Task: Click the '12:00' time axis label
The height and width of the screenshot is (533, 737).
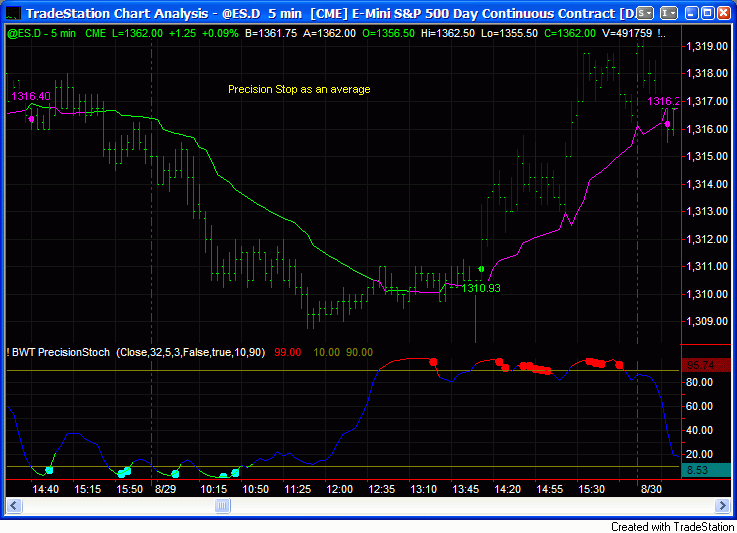Action: pos(340,489)
